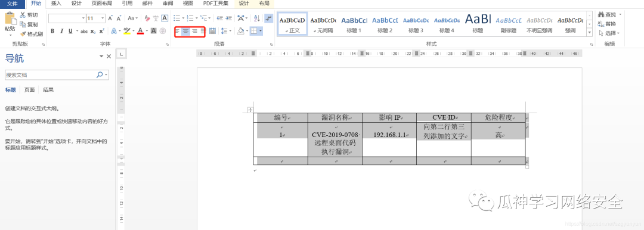Apply enclosed character circle icon

[163, 31]
